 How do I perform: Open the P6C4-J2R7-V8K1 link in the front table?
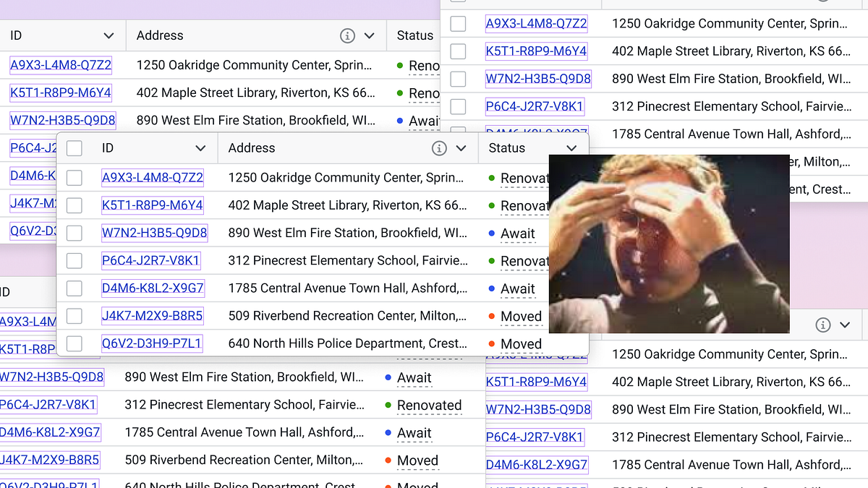[150, 260]
